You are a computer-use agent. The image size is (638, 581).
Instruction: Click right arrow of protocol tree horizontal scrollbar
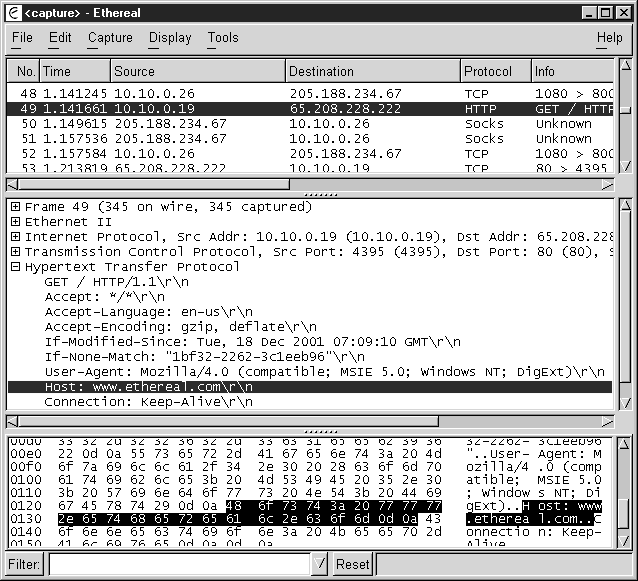pos(607,422)
